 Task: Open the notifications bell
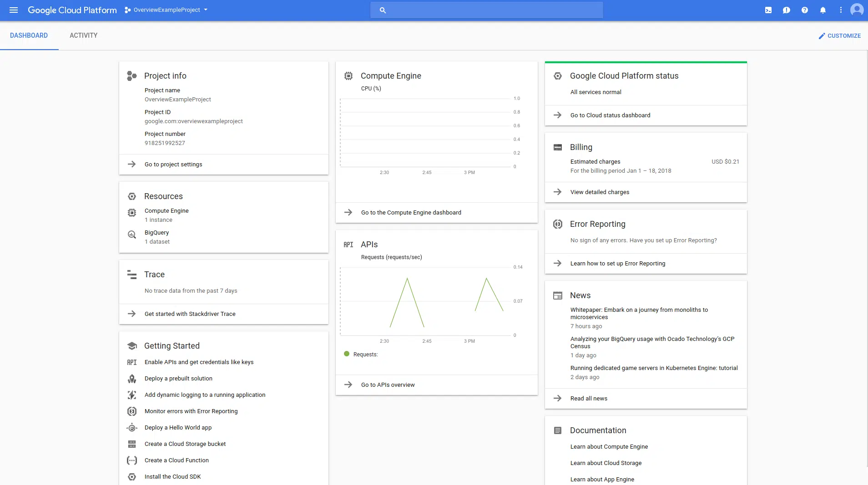coord(823,10)
